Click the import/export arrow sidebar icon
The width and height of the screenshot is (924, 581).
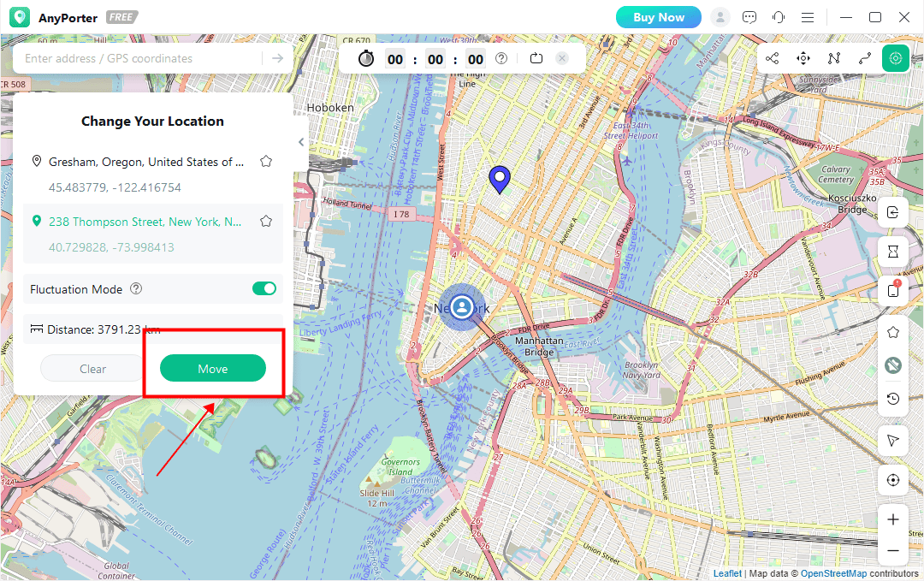click(x=893, y=213)
